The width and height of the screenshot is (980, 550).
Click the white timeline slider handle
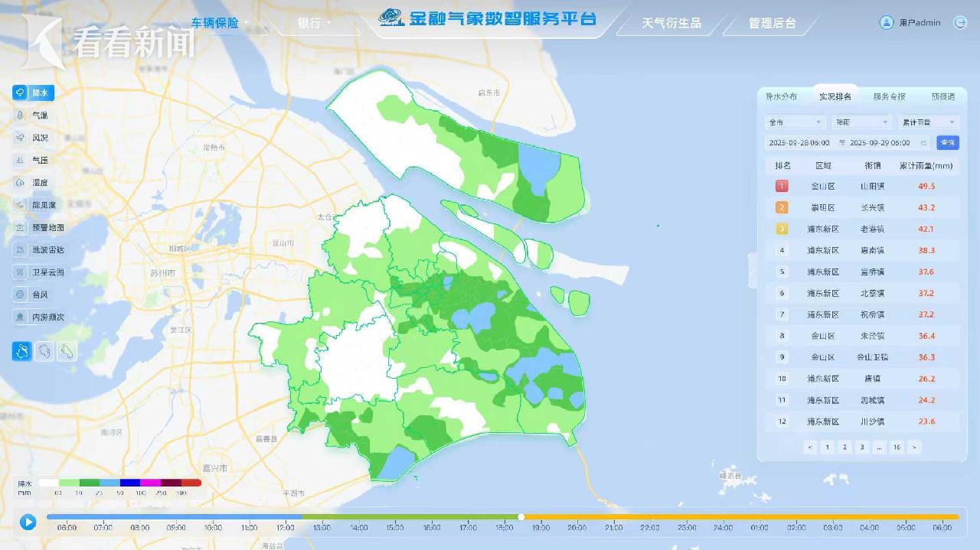pos(521,517)
